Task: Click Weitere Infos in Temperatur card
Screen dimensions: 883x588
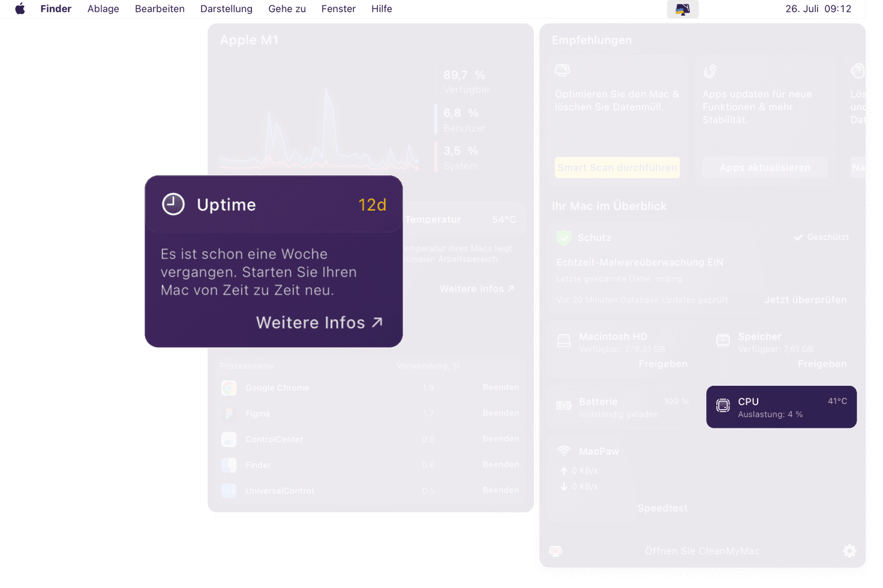Action: (477, 289)
